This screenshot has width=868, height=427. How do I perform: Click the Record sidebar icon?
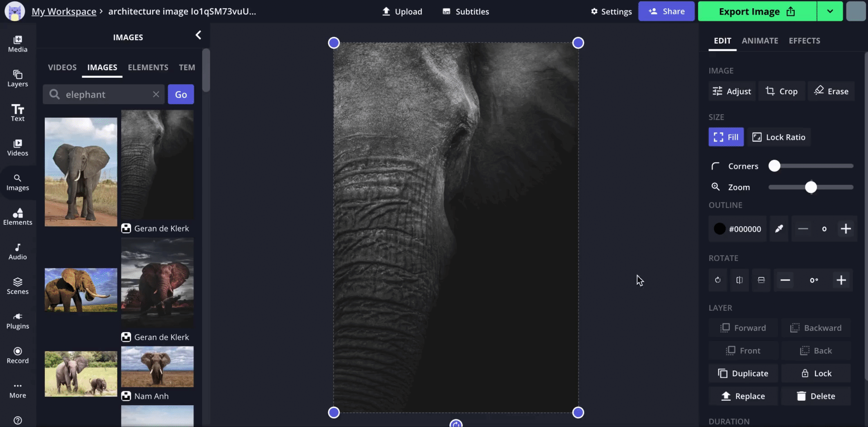point(18,356)
